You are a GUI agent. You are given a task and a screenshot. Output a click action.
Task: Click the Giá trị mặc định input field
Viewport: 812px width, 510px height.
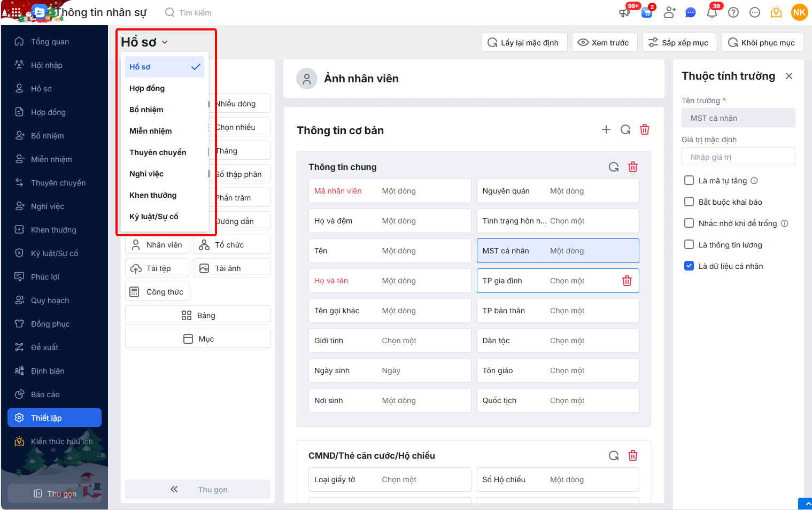point(738,157)
